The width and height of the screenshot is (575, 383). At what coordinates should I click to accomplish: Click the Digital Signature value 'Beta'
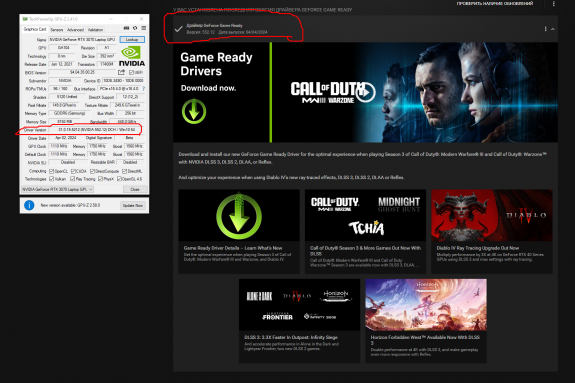[129, 138]
